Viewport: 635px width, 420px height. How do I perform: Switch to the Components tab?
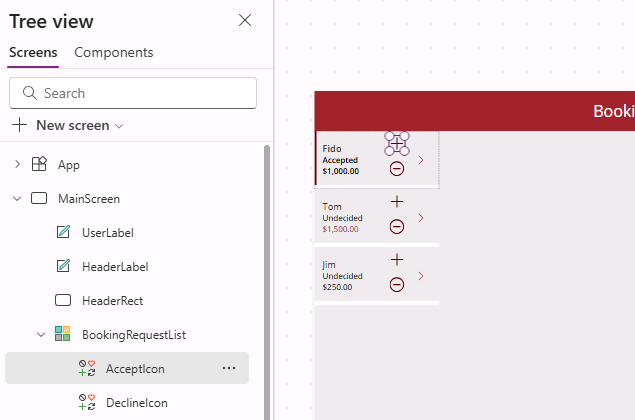114,52
